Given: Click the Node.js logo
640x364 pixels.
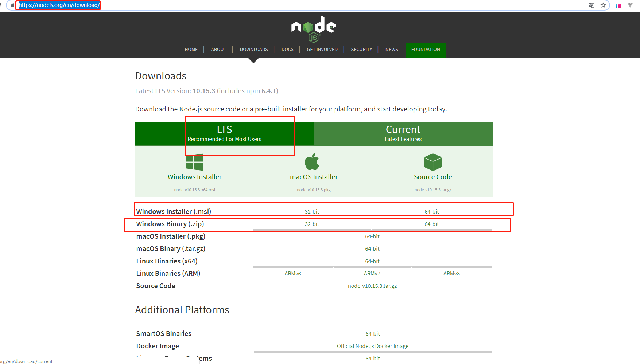Looking at the screenshot, I should click(314, 29).
